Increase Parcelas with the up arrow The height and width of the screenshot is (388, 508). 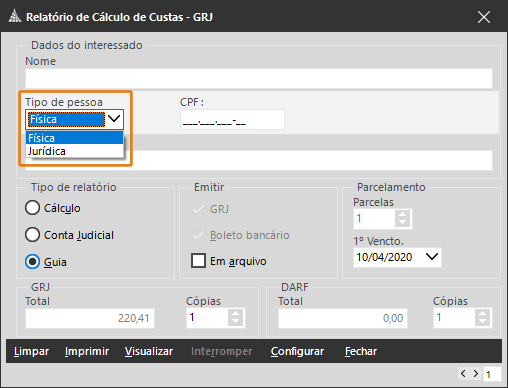coord(402,214)
